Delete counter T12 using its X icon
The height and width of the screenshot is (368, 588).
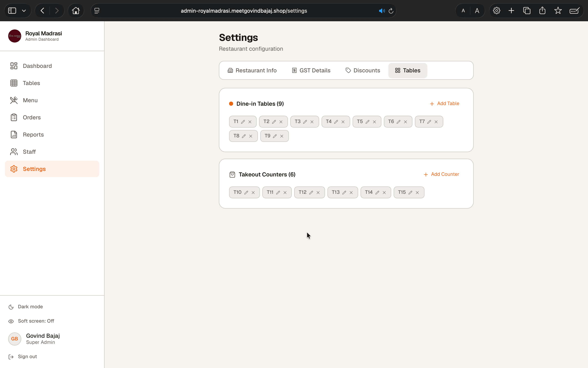click(318, 193)
